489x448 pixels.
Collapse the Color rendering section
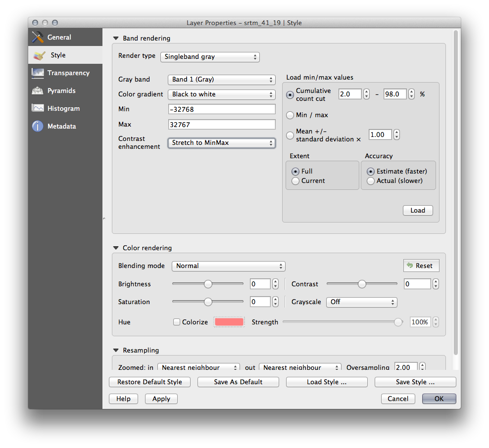pyautogui.click(x=116, y=248)
